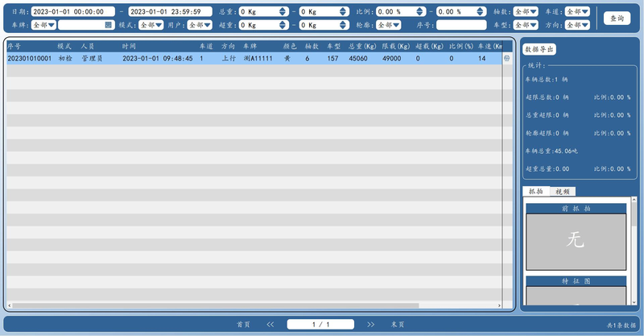Open the 轴数 axle count dropdown

point(526,12)
